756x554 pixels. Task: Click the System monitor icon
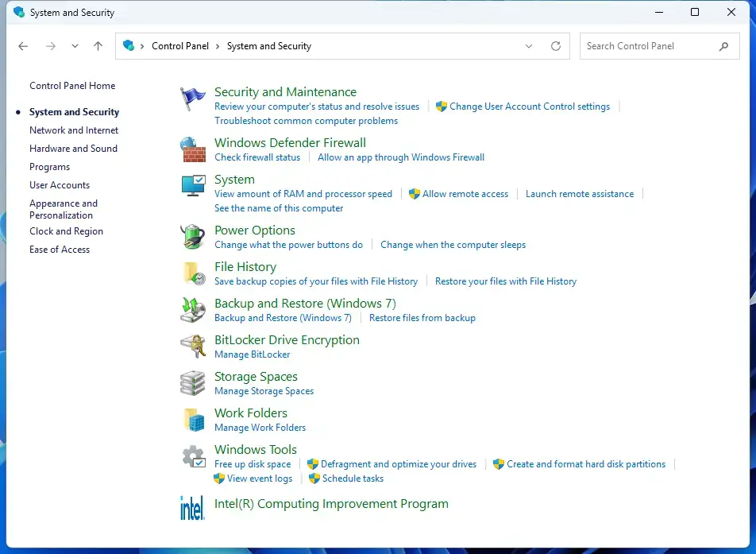tap(193, 186)
